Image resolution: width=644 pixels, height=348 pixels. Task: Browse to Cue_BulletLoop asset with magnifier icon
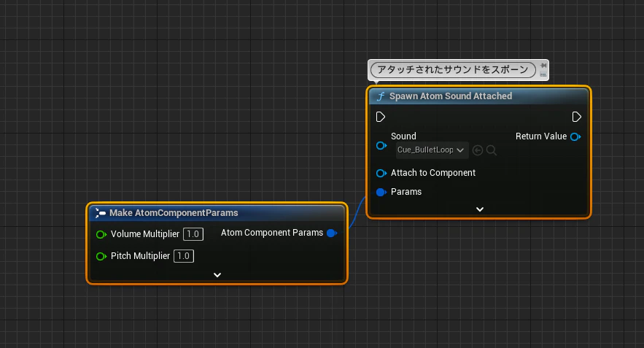[x=492, y=150]
